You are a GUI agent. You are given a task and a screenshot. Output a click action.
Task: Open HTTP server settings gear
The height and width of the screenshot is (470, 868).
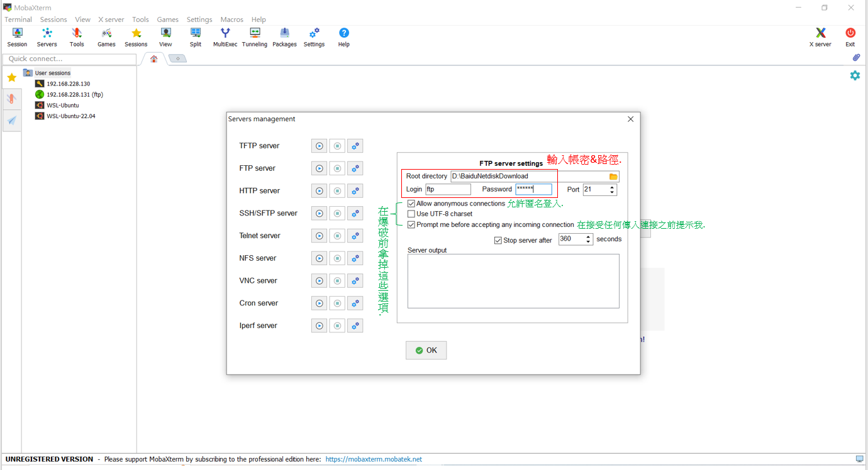click(355, 191)
